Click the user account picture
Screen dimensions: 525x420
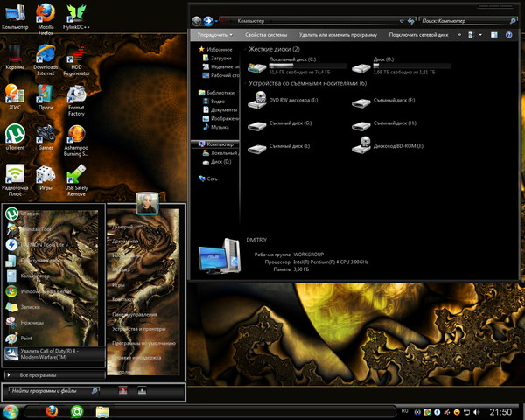pyautogui.click(x=147, y=203)
